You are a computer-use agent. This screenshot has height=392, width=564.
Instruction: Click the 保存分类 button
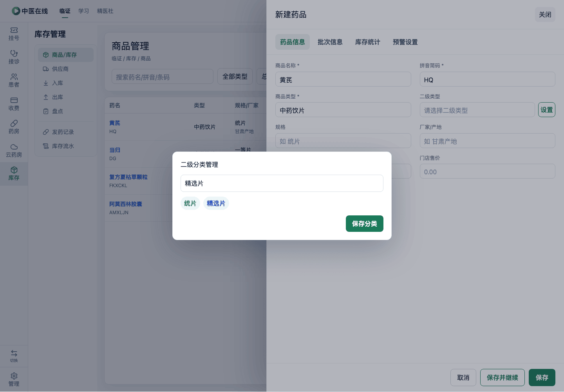[x=365, y=224]
